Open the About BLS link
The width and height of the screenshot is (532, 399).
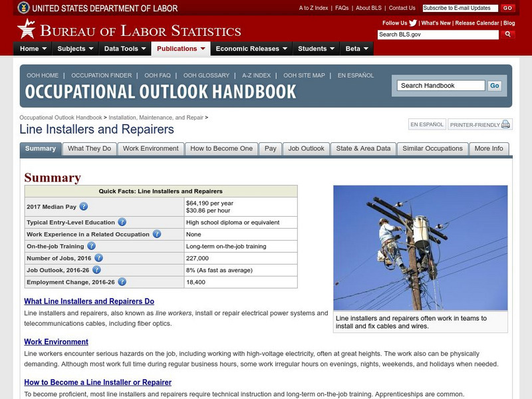pyautogui.click(x=368, y=8)
